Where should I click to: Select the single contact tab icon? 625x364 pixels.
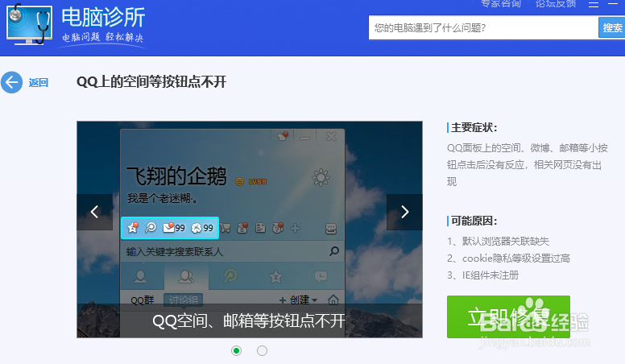(141, 276)
